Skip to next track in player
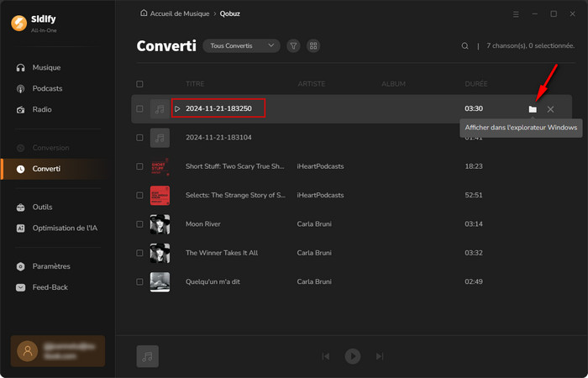Image resolution: width=588 pixels, height=378 pixels. [381, 356]
